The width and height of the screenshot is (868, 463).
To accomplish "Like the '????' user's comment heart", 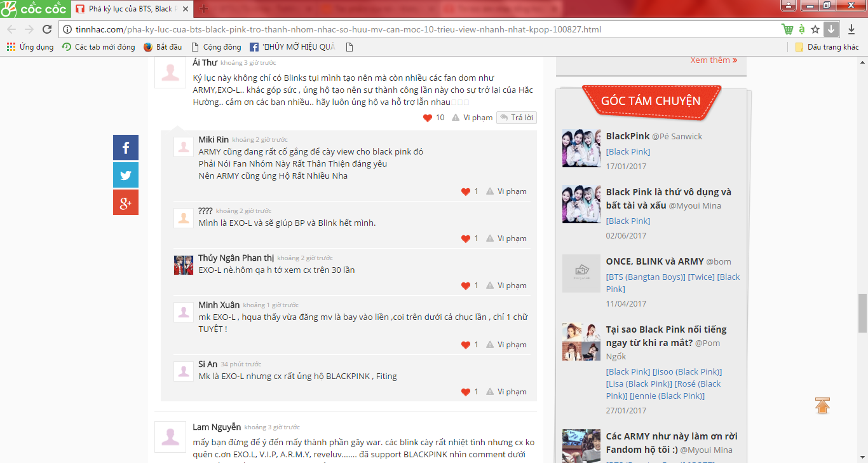I will coord(466,238).
